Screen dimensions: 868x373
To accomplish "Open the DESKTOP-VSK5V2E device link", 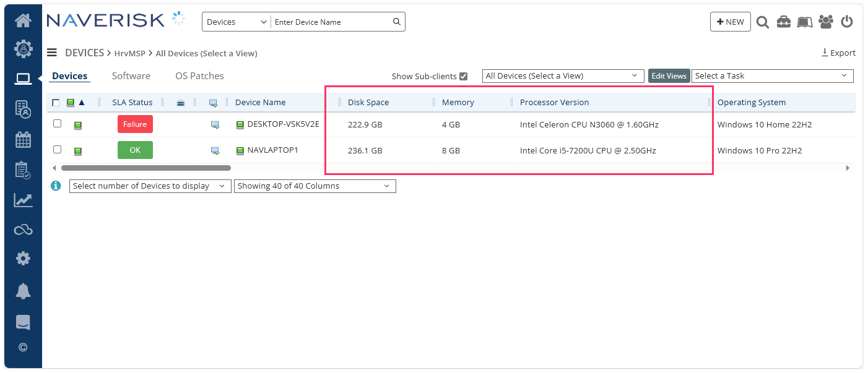I will point(283,124).
